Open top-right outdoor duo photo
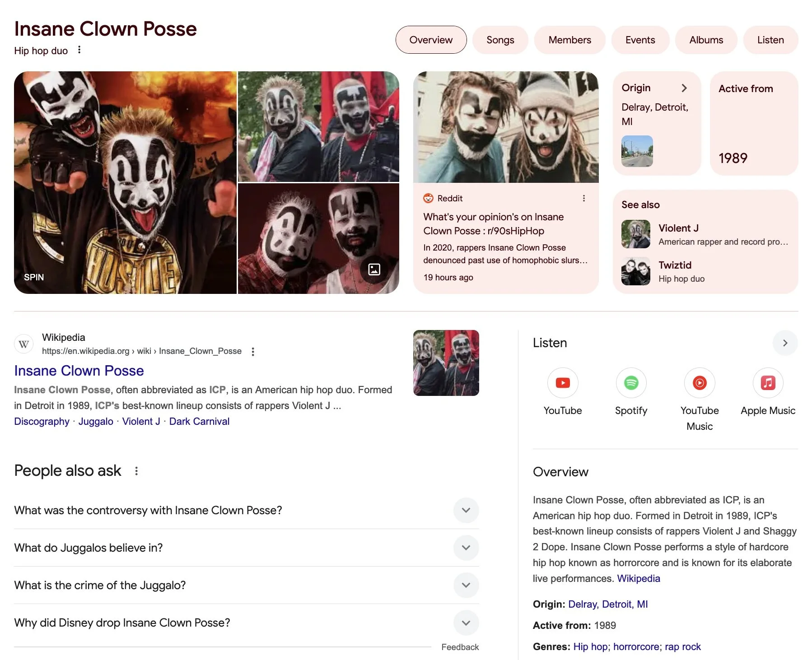 pos(318,126)
